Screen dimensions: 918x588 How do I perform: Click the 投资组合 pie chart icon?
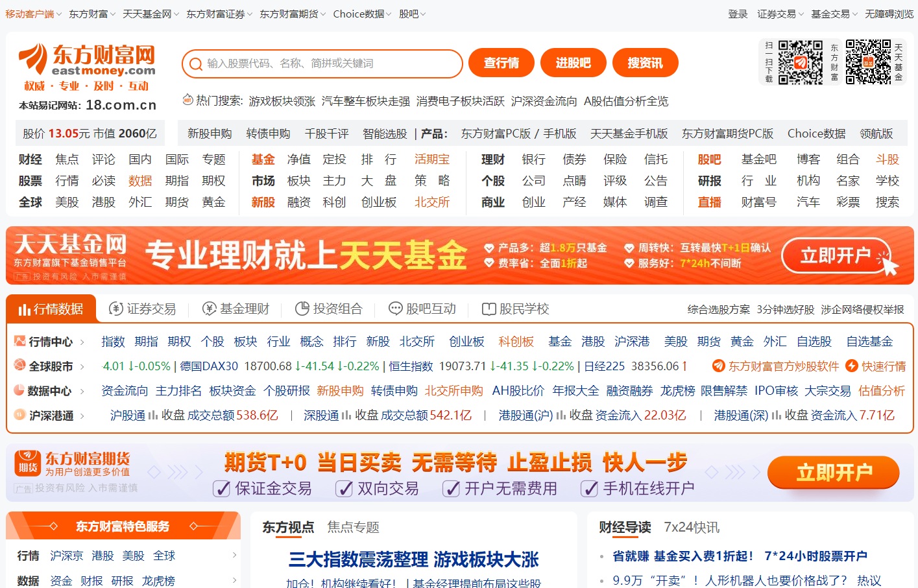click(x=302, y=309)
